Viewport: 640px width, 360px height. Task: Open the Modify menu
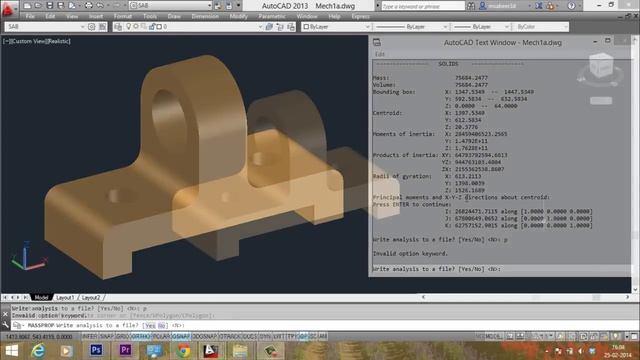(x=238, y=16)
